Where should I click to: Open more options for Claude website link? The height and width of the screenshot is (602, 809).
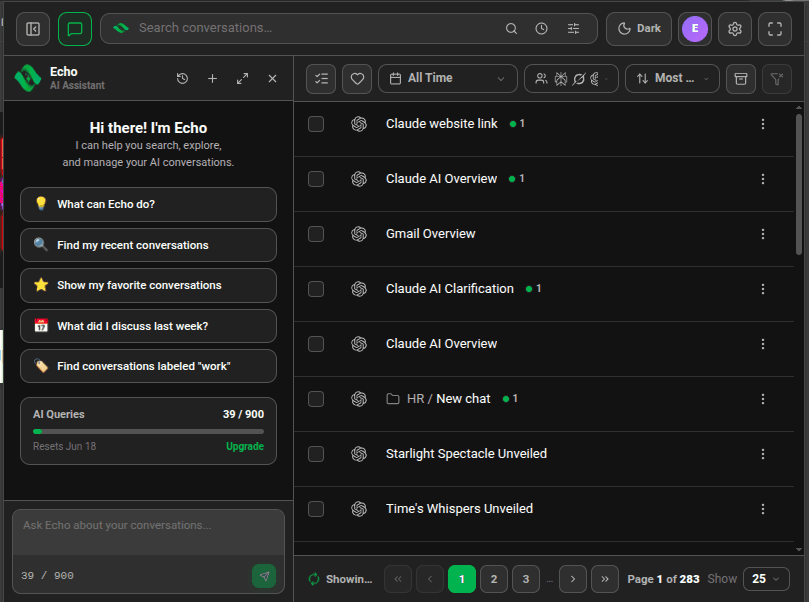click(763, 124)
